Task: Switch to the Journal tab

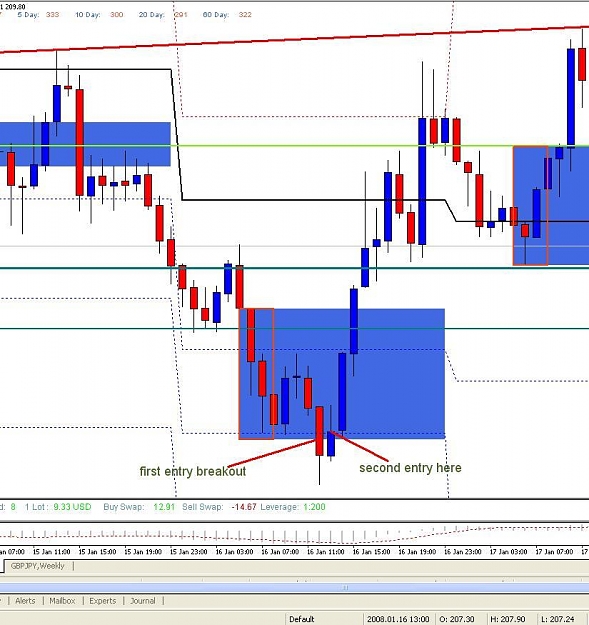Action: pyautogui.click(x=143, y=601)
